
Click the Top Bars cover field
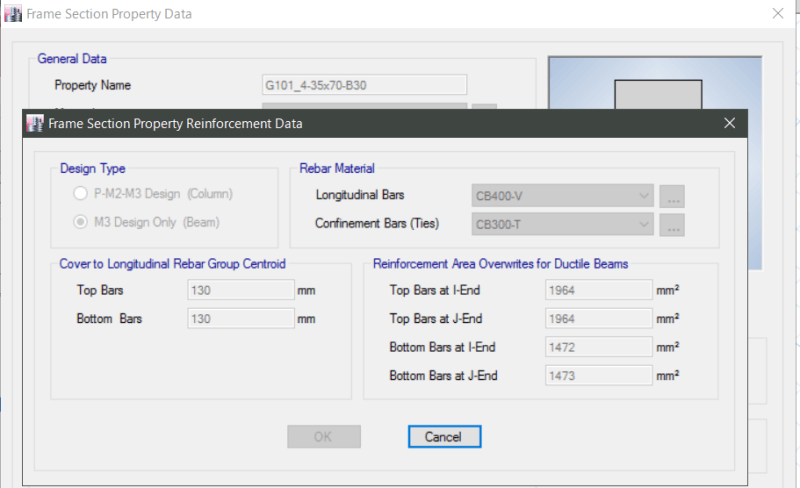(x=241, y=290)
